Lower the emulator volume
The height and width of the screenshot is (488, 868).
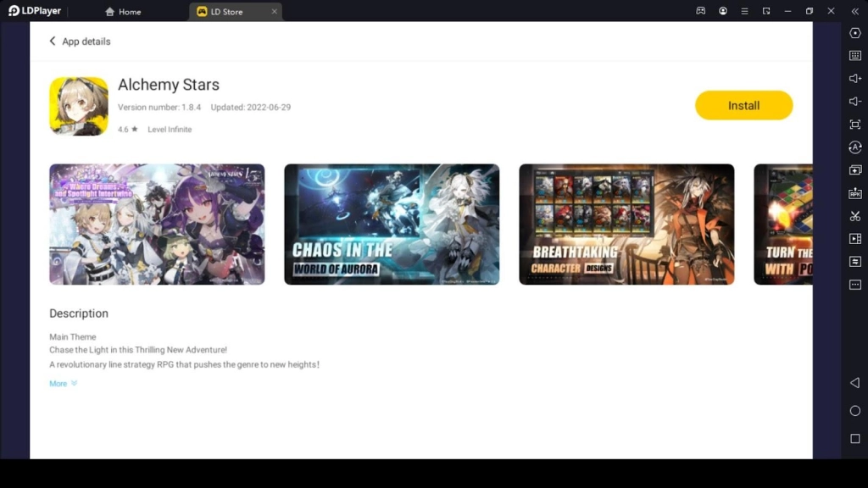[854, 101]
